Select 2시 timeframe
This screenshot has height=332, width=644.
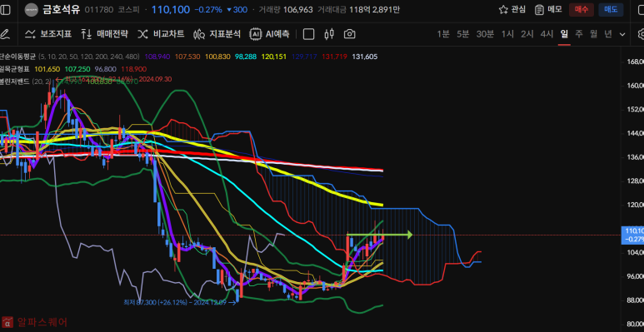click(527, 34)
